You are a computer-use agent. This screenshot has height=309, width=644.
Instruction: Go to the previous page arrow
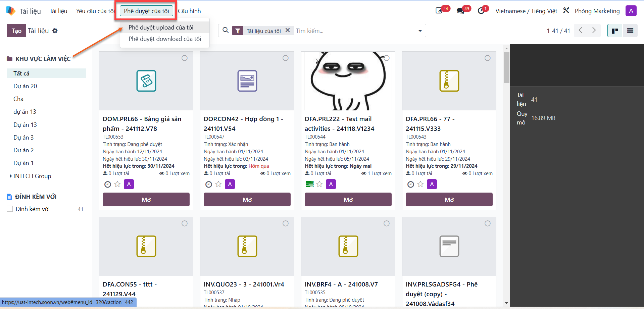tap(581, 30)
